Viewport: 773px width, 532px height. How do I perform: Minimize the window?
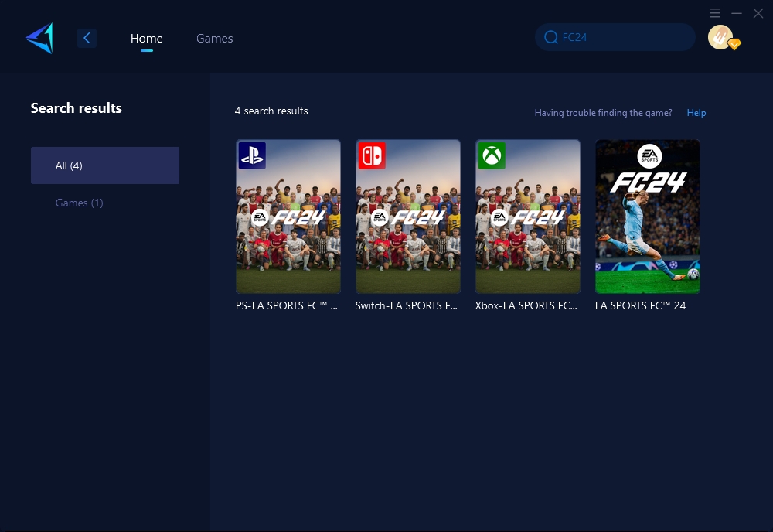click(x=737, y=13)
